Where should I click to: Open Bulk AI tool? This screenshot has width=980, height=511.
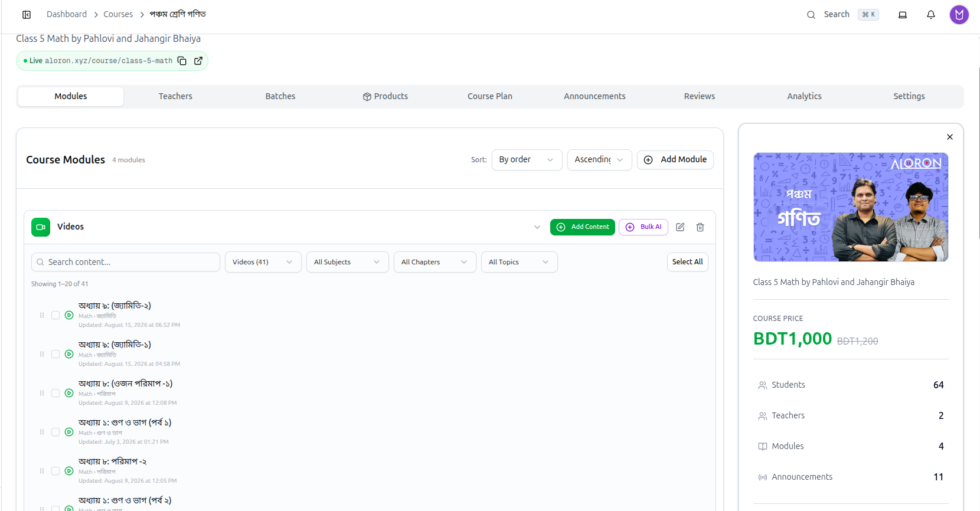(x=643, y=227)
